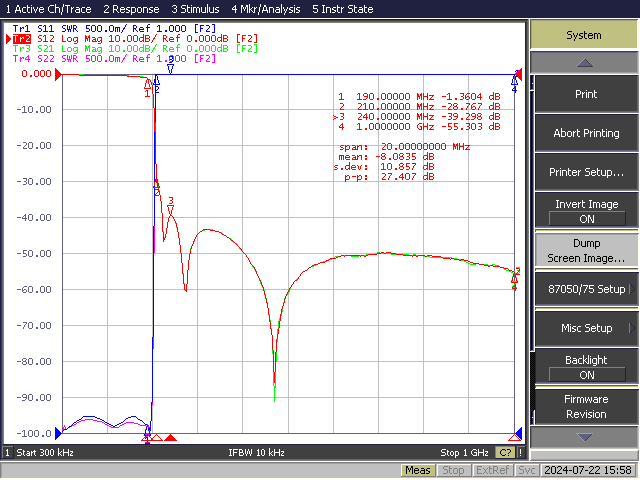640x480 pixels.
Task: Click filled red marker triangle on bottom axis
Action: pyautogui.click(x=171, y=438)
